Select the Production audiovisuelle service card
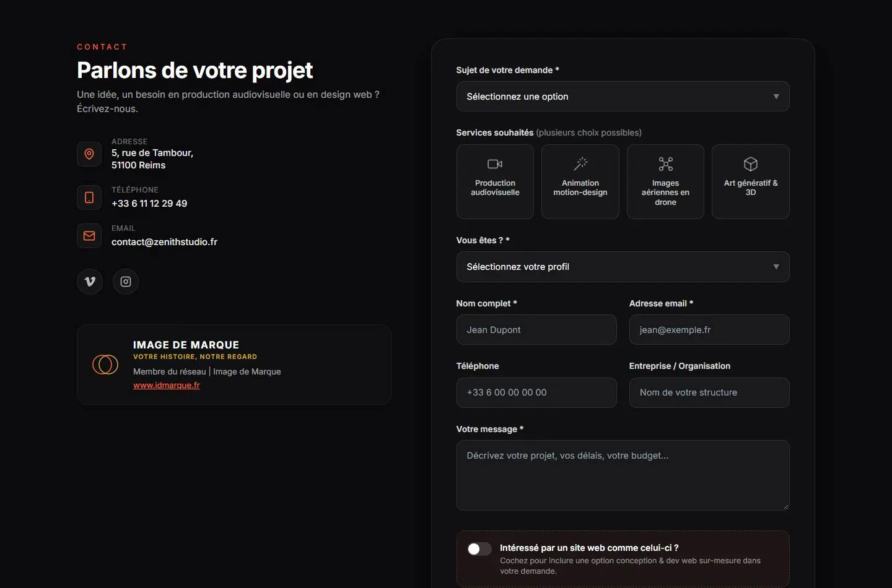 tap(495, 181)
